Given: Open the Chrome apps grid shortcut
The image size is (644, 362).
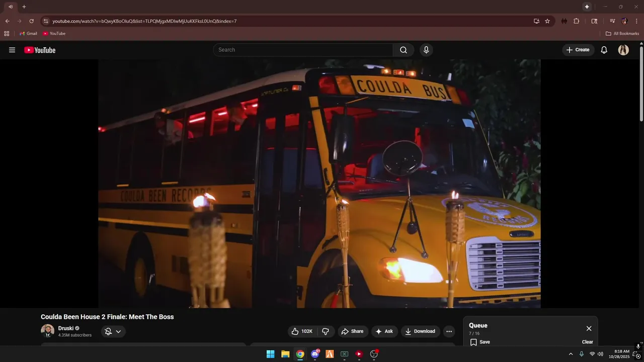Looking at the screenshot, I should (7, 34).
